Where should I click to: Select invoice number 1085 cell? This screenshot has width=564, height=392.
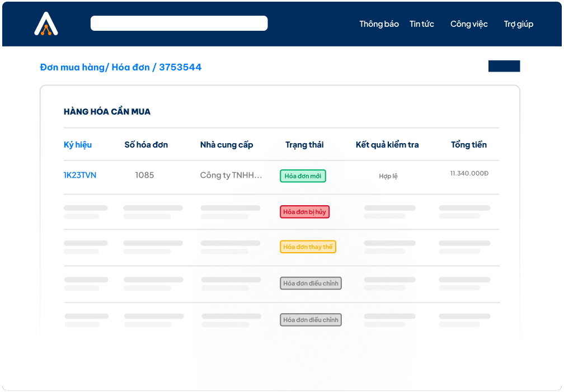click(144, 175)
